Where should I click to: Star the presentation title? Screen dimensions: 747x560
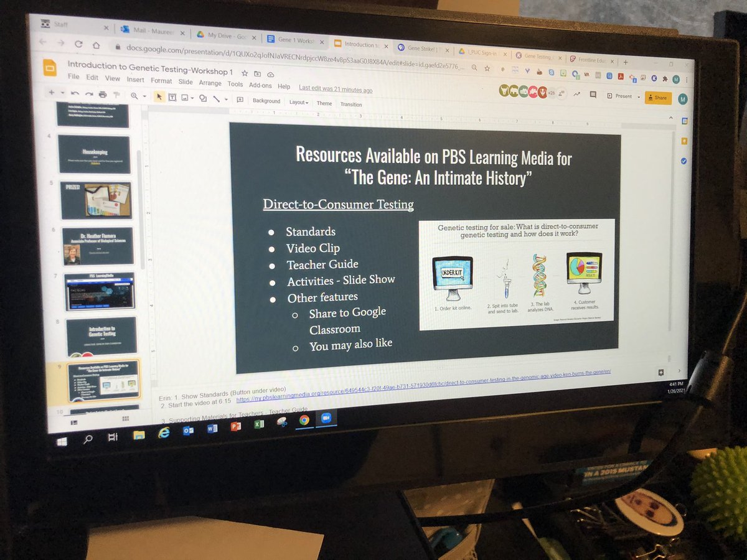pos(245,72)
